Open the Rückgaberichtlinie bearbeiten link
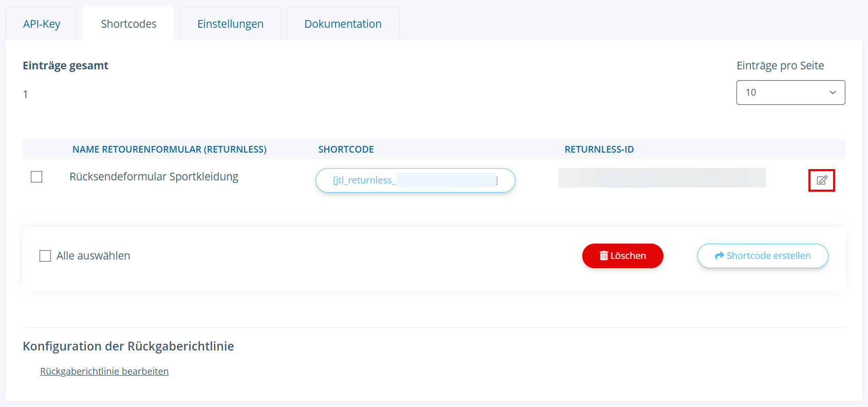The image size is (868, 407). 104,372
